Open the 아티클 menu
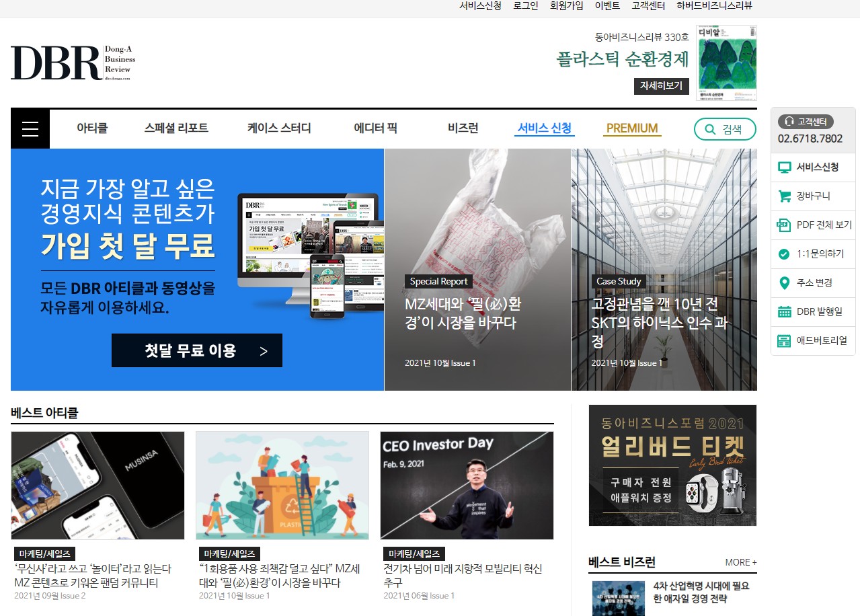This screenshot has width=860, height=616. pyautogui.click(x=92, y=128)
